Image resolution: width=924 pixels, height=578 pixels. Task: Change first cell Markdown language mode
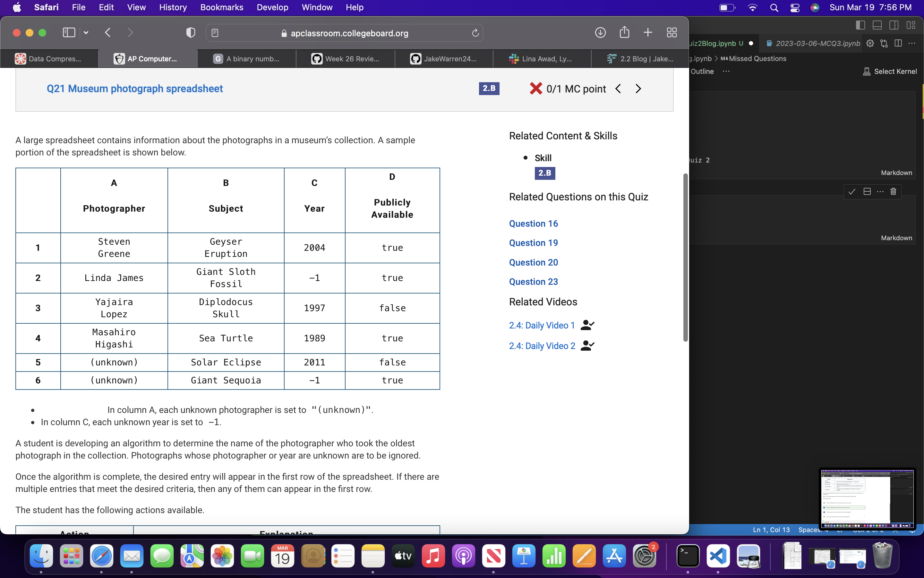[x=896, y=173]
